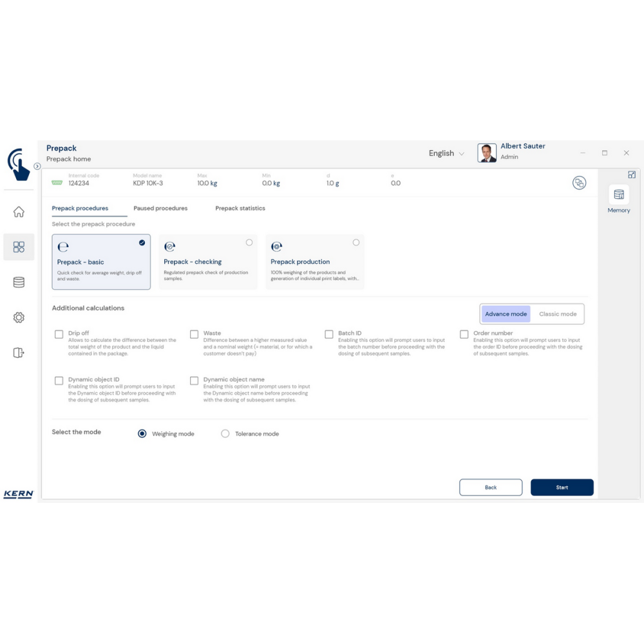Click the applications grid icon in sidebar
Viewport: 644px width, 644px height.
[19, 247]
